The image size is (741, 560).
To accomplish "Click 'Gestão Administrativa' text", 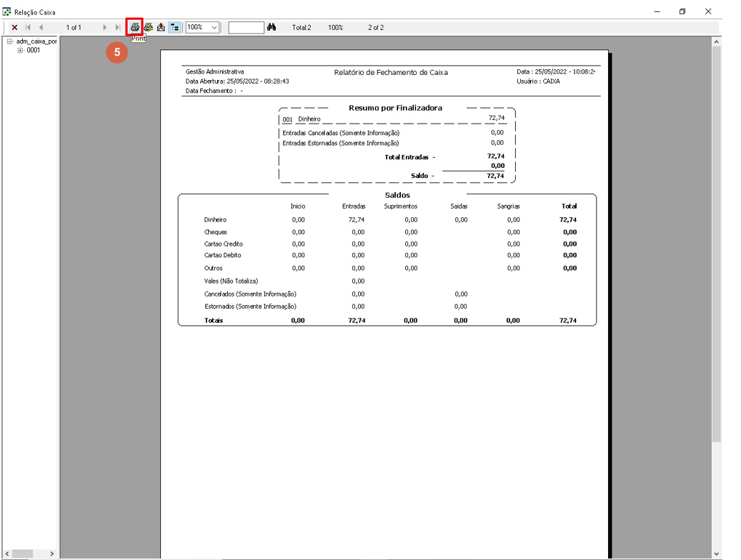I will [214, 72].
